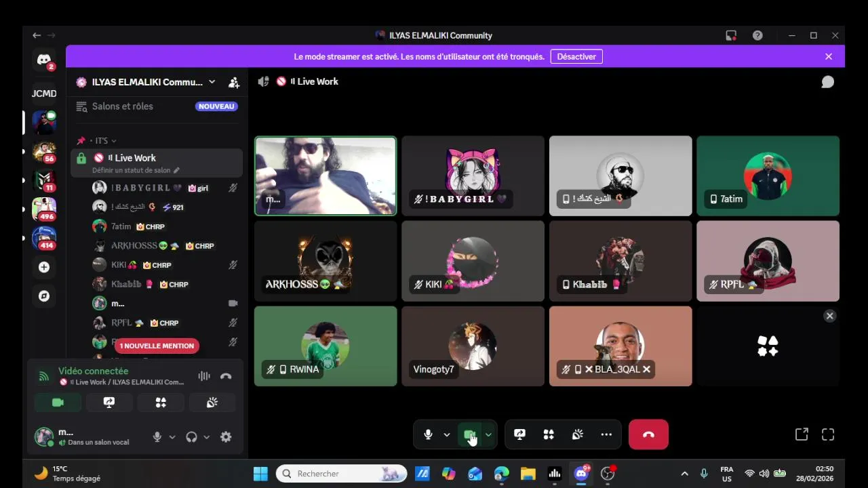Toggle the green camera button in user panel
This screenshot has height=488, width=868.
(58, 403)
